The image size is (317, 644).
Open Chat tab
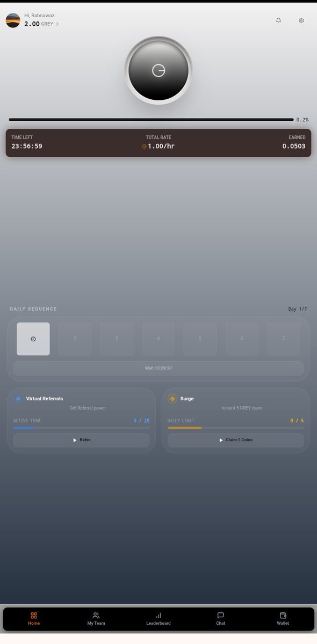(x=221, y=619)
